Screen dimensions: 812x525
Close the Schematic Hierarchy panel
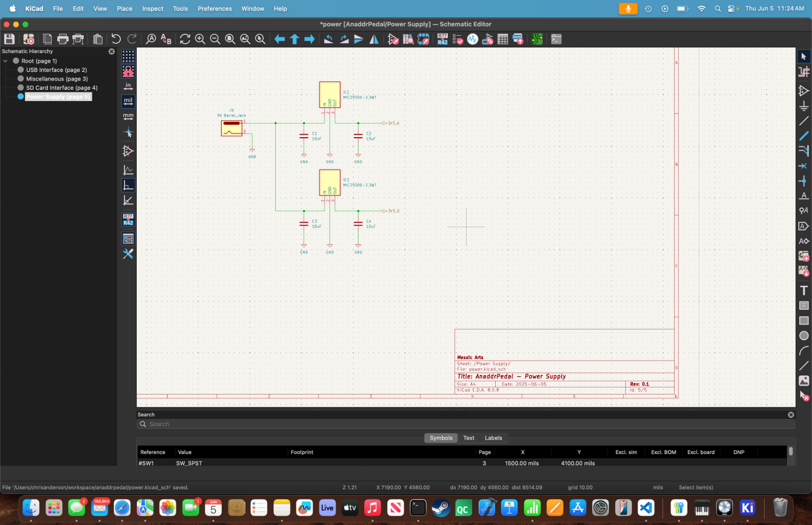[112, 52]
